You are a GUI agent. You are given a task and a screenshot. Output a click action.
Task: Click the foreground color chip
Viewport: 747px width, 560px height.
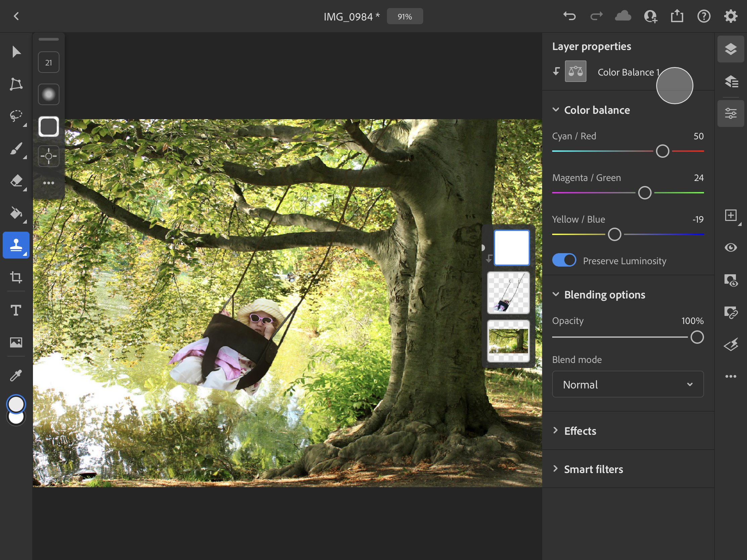[16, 404]
